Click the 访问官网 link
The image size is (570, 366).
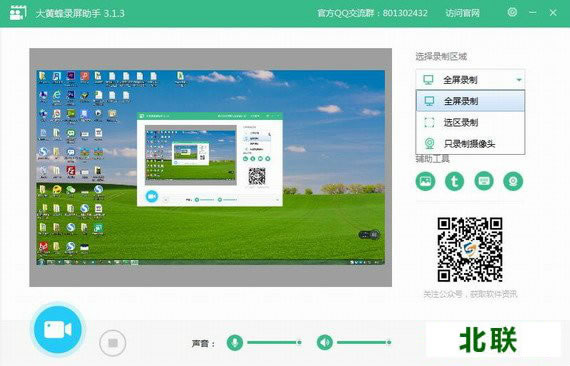(x=462, y=13)
